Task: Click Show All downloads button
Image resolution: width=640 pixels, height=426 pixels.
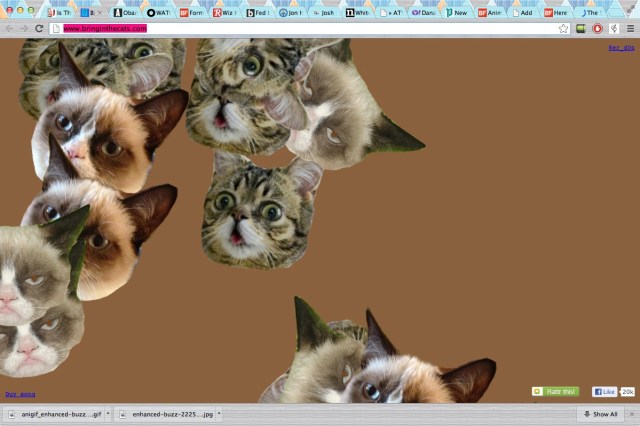Action: click(x=600, y=414)
